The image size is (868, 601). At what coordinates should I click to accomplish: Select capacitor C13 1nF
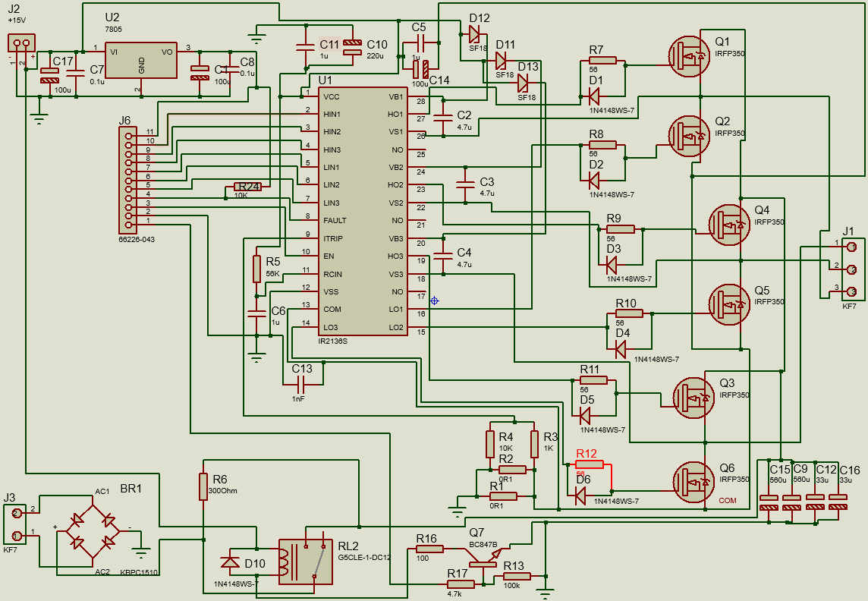pos(301,384)
